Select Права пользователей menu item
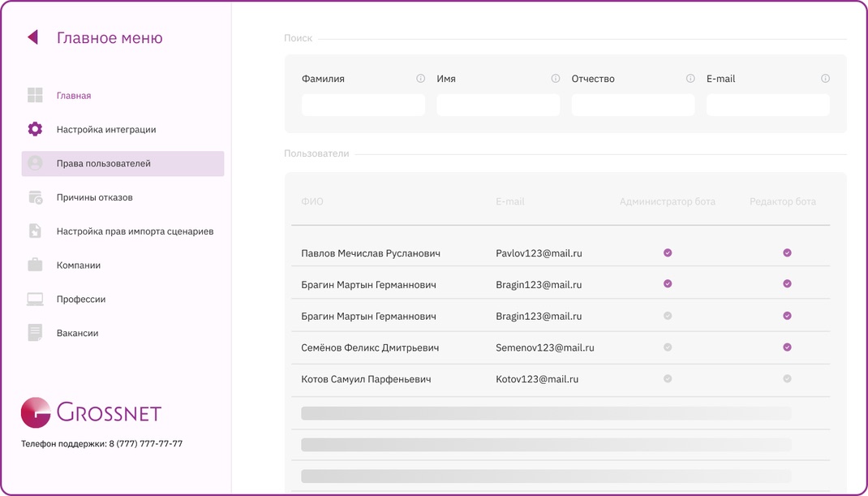Viewport: 868px width, 496px height. (122, 163)
